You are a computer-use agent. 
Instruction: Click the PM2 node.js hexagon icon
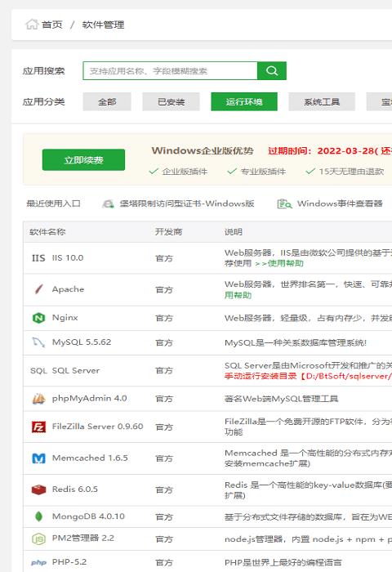click(38, 538)
